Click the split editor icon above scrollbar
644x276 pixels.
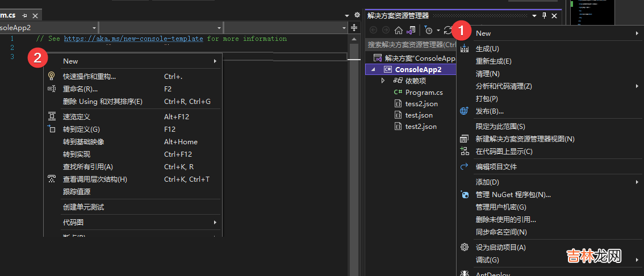[x=354, y=27]
